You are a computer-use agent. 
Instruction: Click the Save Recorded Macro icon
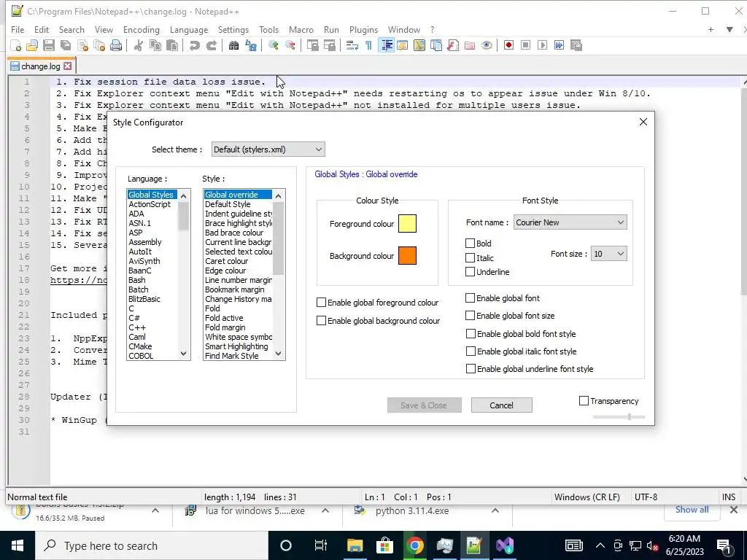tap(576, 45)
